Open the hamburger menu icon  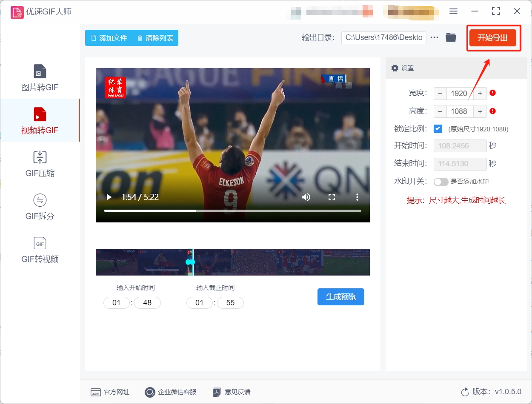click(x=453, y=11)
